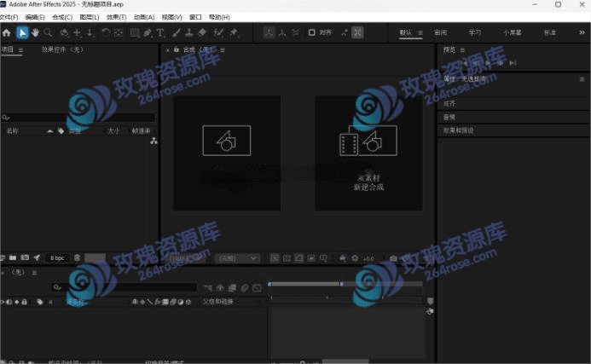Screen dimensions: 591x364
Task: Click the snapshot camera icon in viewer
Action: click(x=393, y=258)
